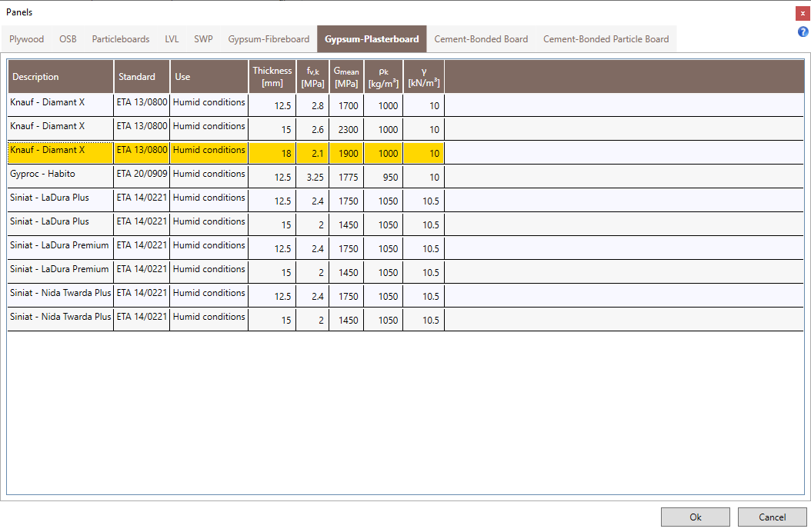Click the highlighted thickness cell 18

click(272, 152)
